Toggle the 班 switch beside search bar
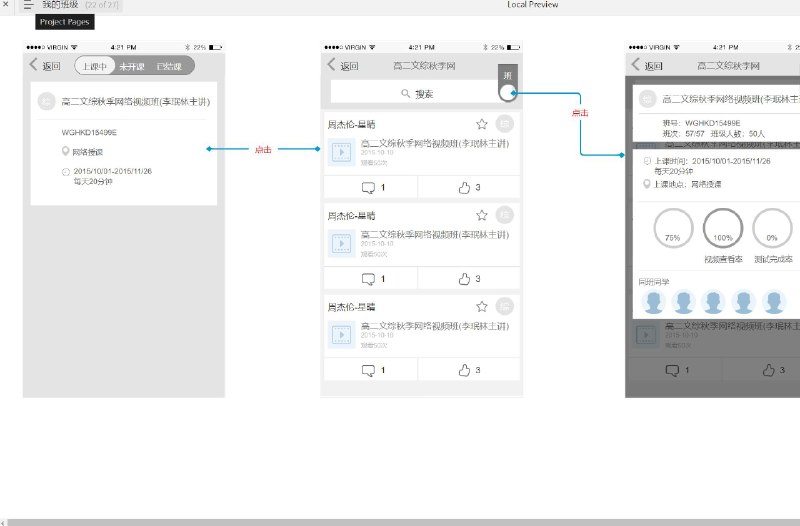 (508, 83)
